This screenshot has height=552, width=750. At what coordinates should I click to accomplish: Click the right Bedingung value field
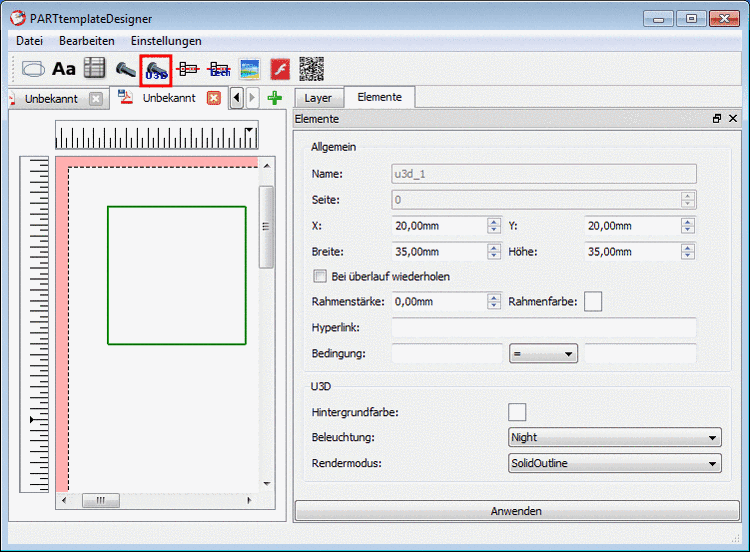[x=640, y=354]
